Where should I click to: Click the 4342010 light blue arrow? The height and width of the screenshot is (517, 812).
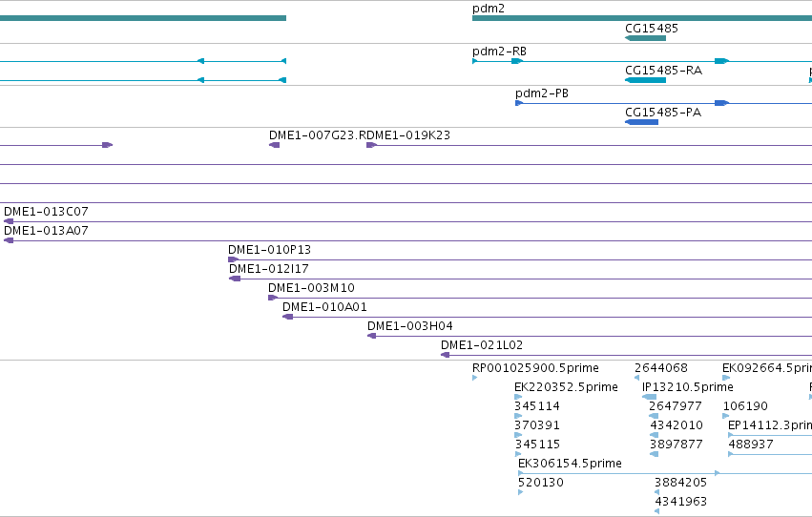(x=654, y=435)
